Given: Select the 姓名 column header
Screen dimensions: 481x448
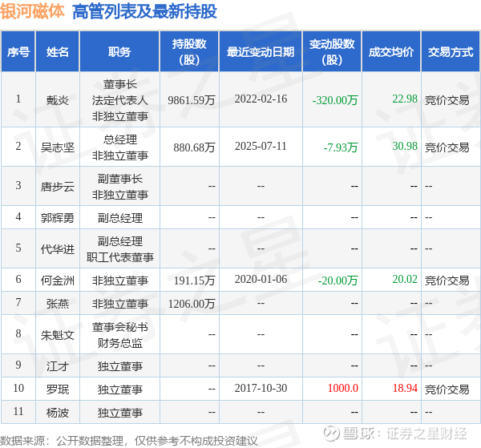Looking at the screenshot, I should [x=58, y=51].
